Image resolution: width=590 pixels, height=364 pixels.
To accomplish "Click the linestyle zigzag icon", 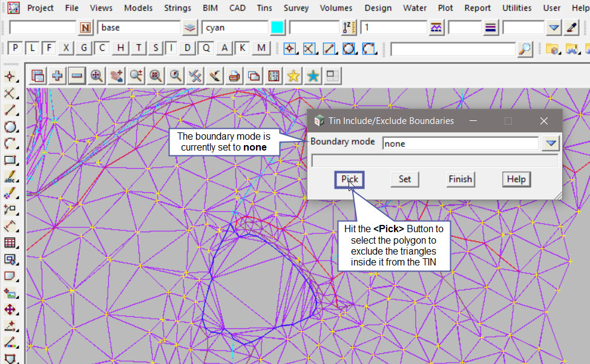I will point(436,28).
